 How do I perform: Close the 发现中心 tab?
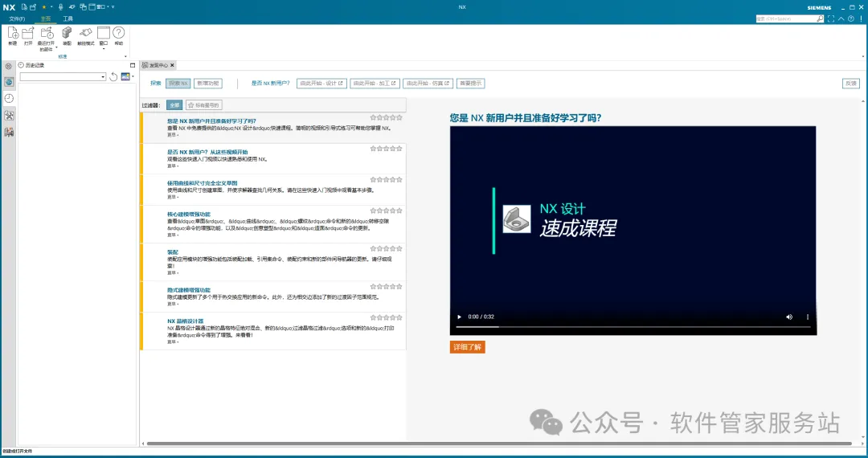(x=172, y=65)
